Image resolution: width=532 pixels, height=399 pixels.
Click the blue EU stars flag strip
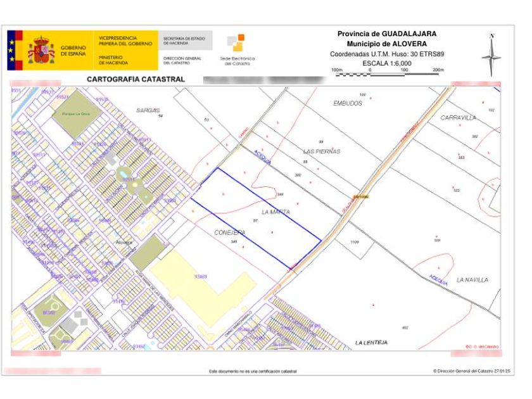click(x=11, y=50)
